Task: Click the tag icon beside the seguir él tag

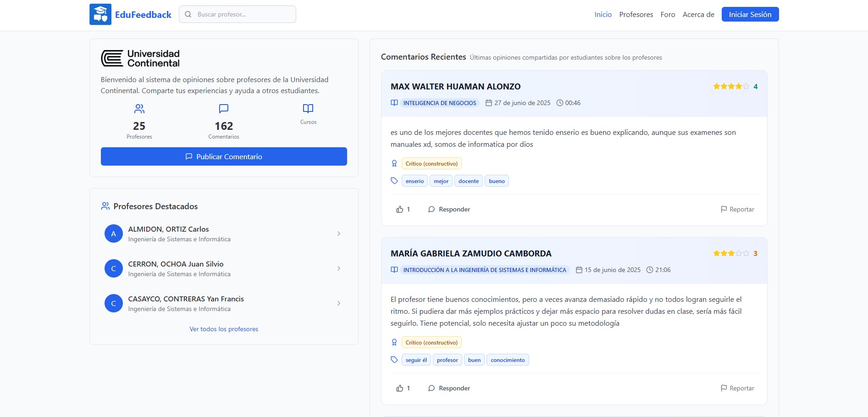Action: click(x=394, y=360)
